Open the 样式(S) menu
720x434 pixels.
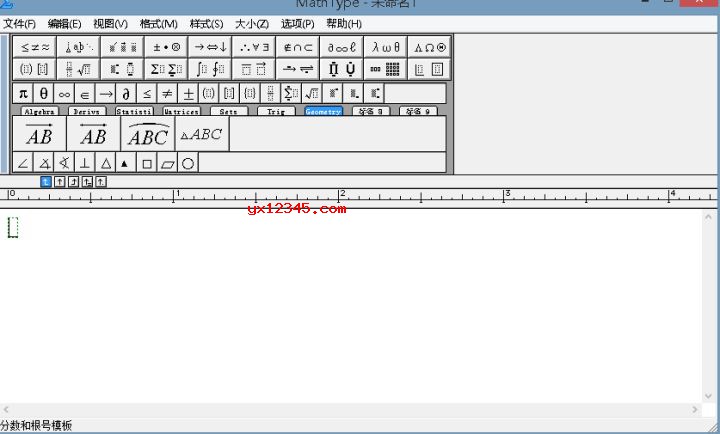[207, 24]
